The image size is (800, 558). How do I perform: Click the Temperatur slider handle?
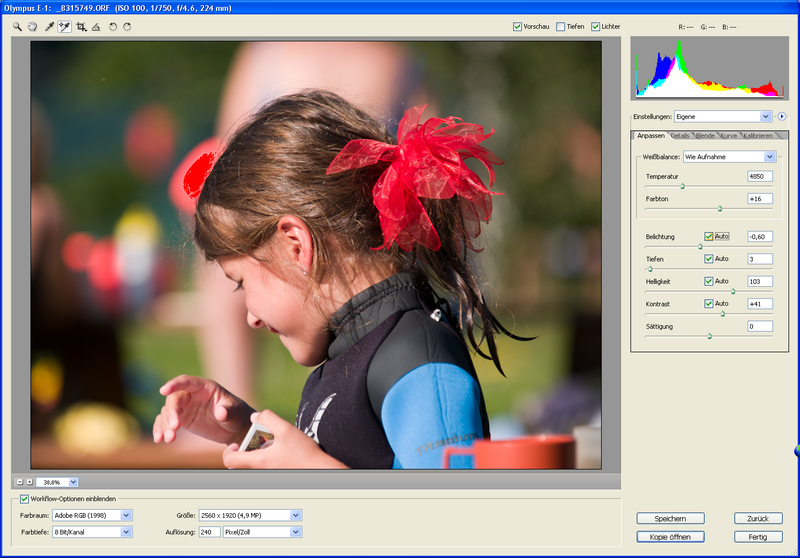pyautogui.click(x=683, y=186)
